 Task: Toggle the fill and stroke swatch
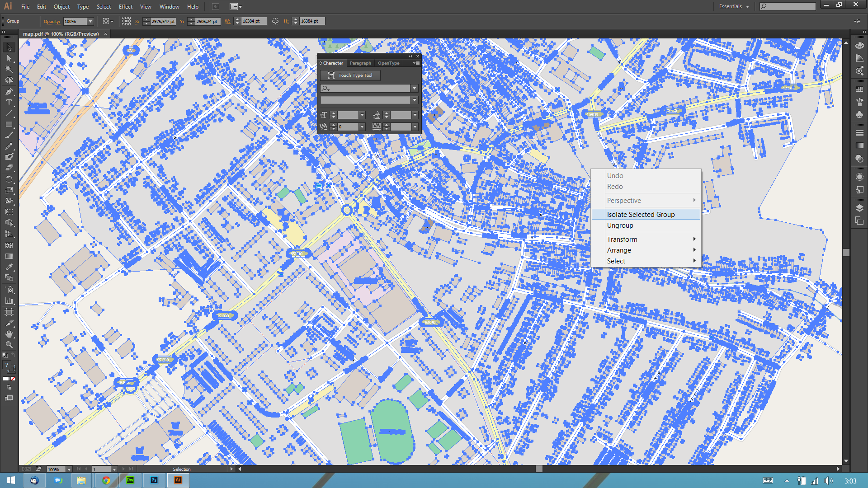coord(9,367)
